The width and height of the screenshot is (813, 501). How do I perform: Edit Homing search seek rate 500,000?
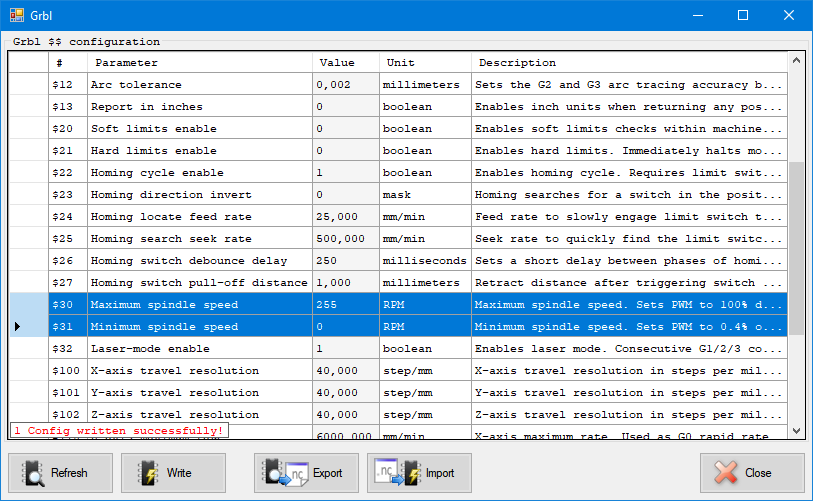(346, 239)
